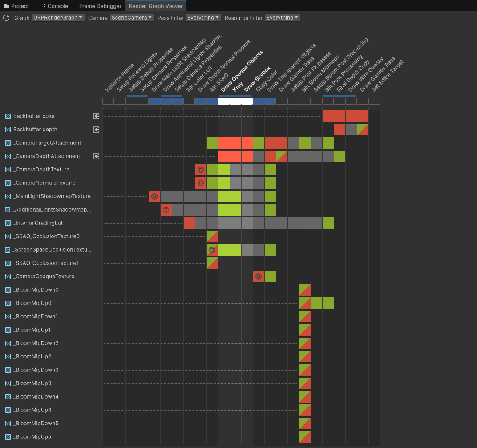The image size is (477, 448).
Task: Click texture icon beside _InternalGradingLut
Action: point(8,223)
